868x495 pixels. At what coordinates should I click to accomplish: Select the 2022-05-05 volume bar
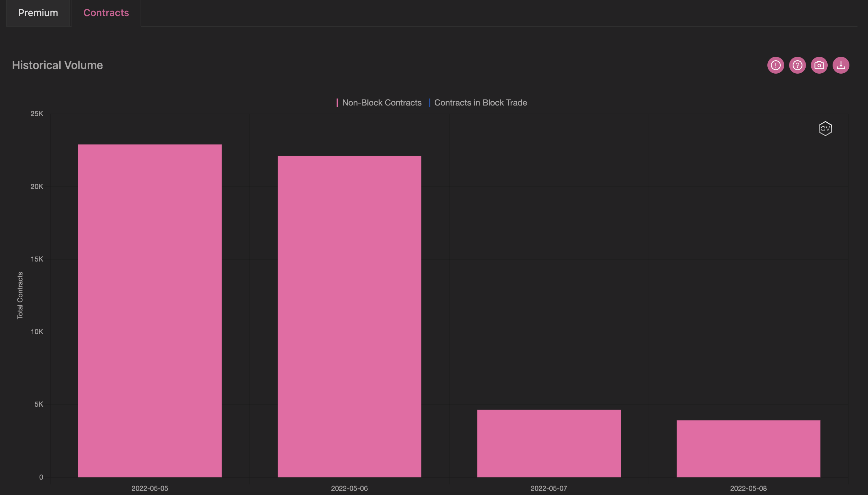tap(150, 311)
